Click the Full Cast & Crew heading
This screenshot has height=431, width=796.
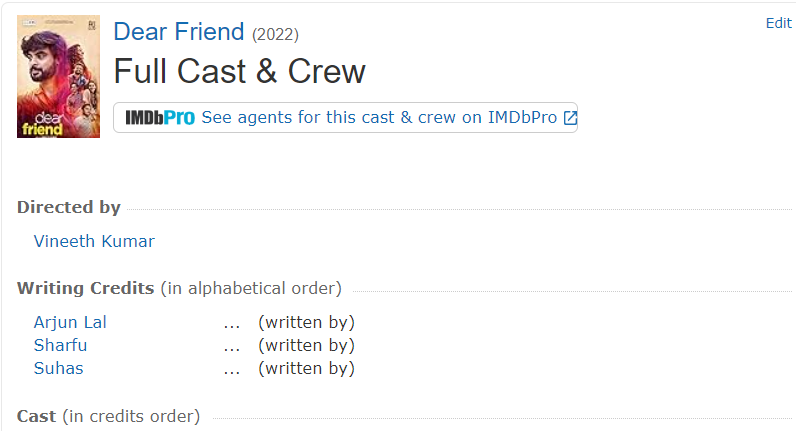click(239, 71)
